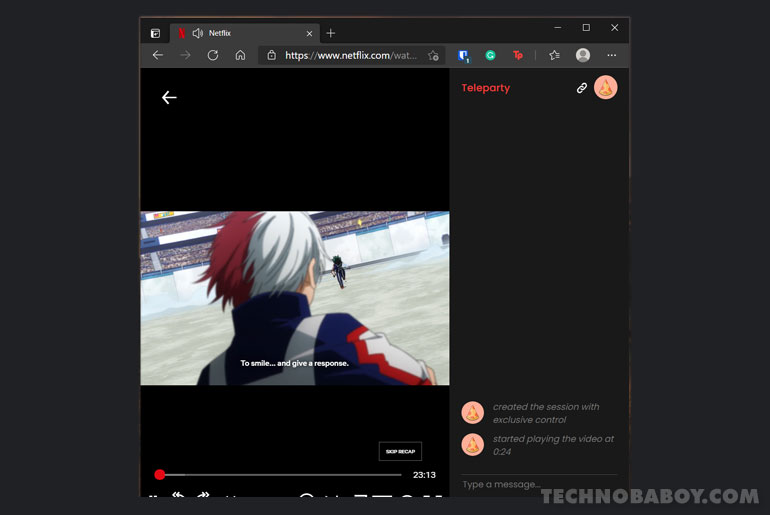Click the video frame to toggle playback

tap(295, 298)
